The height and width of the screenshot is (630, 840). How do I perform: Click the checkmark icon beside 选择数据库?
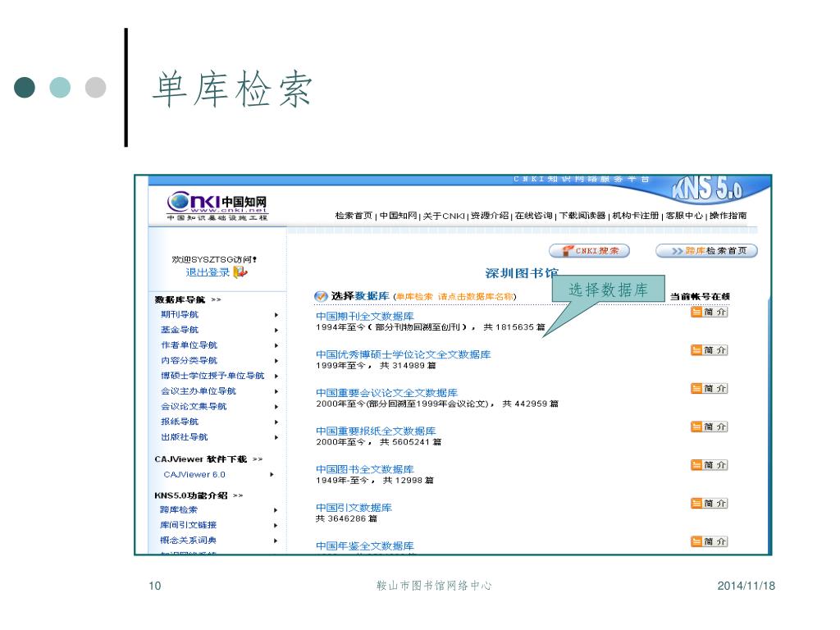pyautogui.click(x=321, y=296)
